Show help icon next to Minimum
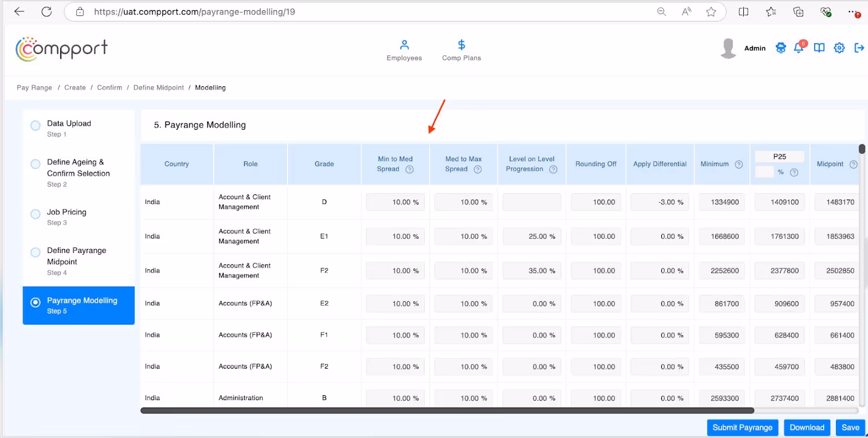This screenshot has height=438, width=868. pos(738,164)
